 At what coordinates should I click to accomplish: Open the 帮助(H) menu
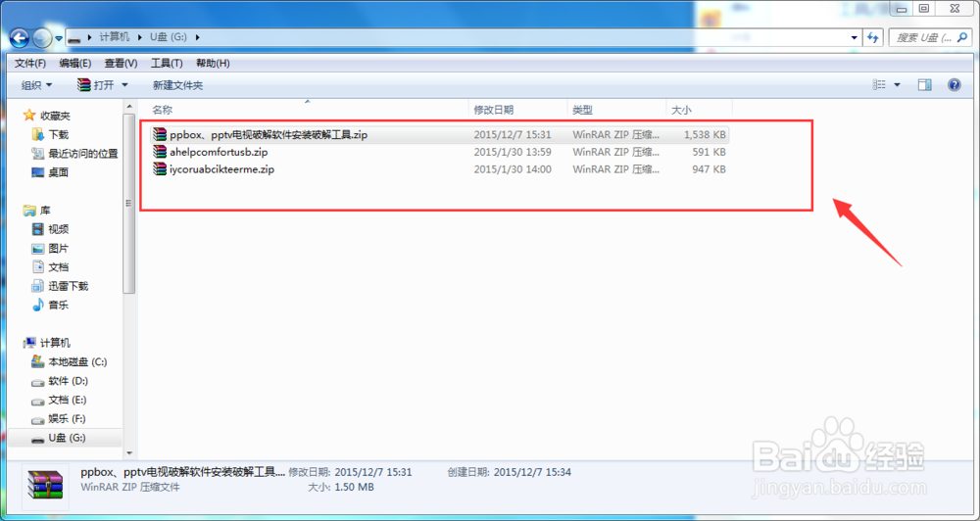point(213,63)
